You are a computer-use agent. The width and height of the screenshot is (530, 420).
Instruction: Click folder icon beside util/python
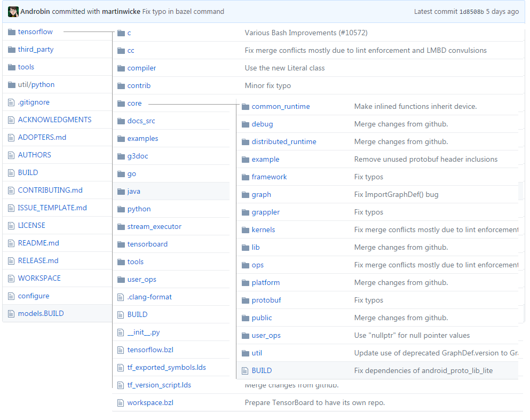(x=12, y=84)
